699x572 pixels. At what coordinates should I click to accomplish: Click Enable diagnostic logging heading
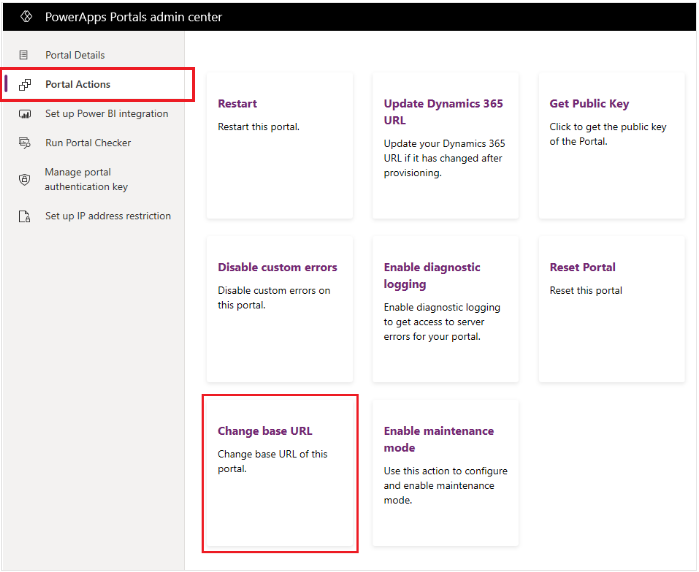coord(432,276)
